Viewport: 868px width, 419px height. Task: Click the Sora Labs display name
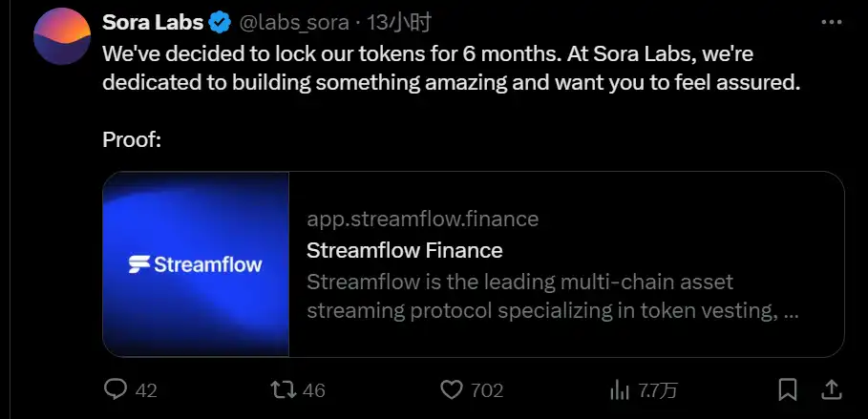coord(152,20)
